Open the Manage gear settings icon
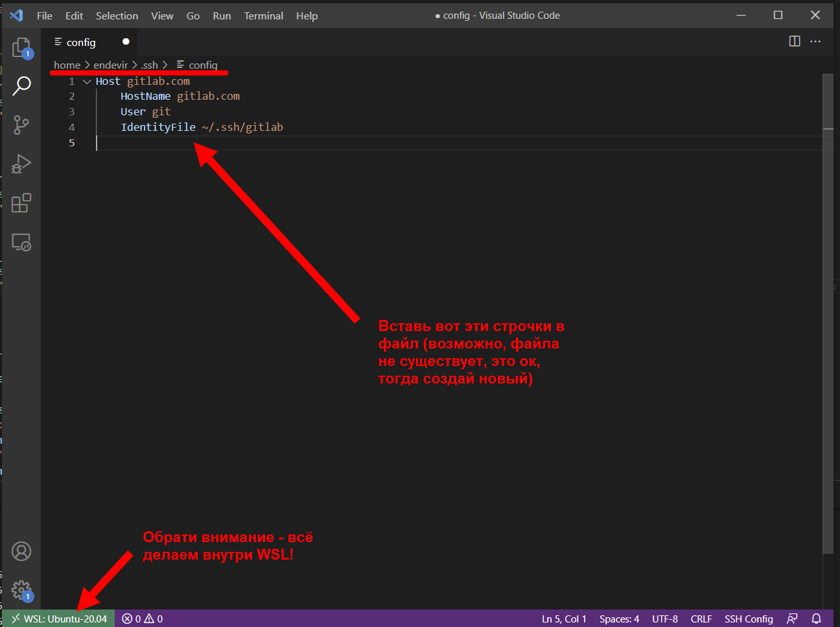840x627 pixels. [x=21, y=590]
